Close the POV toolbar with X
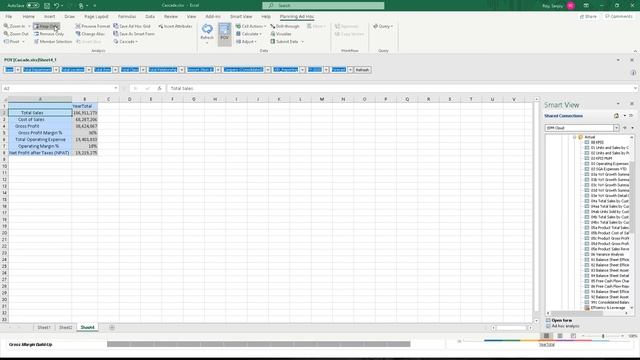This screenshot has height=360, width=640. (632, 60)
